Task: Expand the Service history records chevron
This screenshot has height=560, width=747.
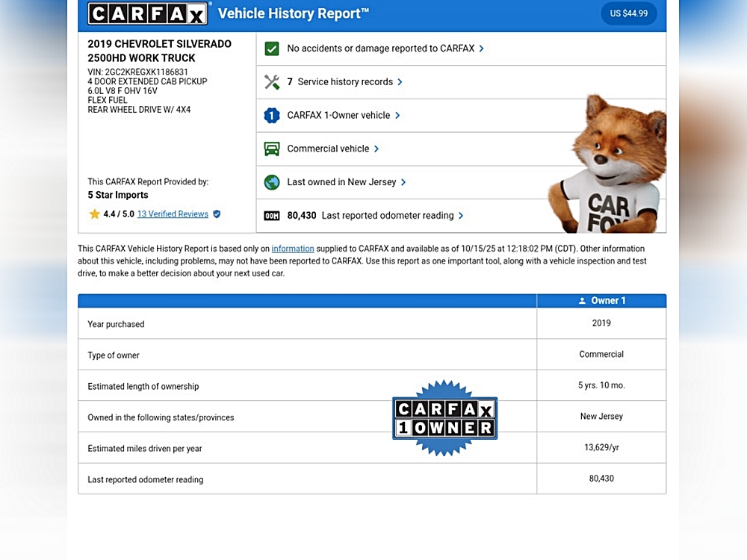Action: (400, 82)
